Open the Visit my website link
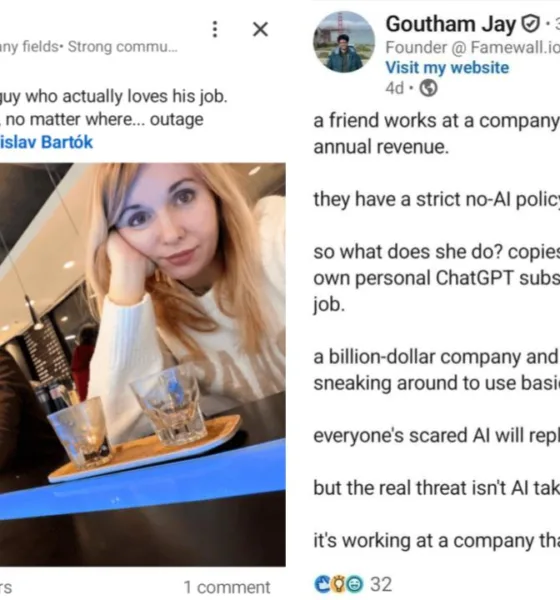This screenshot has width=560, height=600. [447, 68]
